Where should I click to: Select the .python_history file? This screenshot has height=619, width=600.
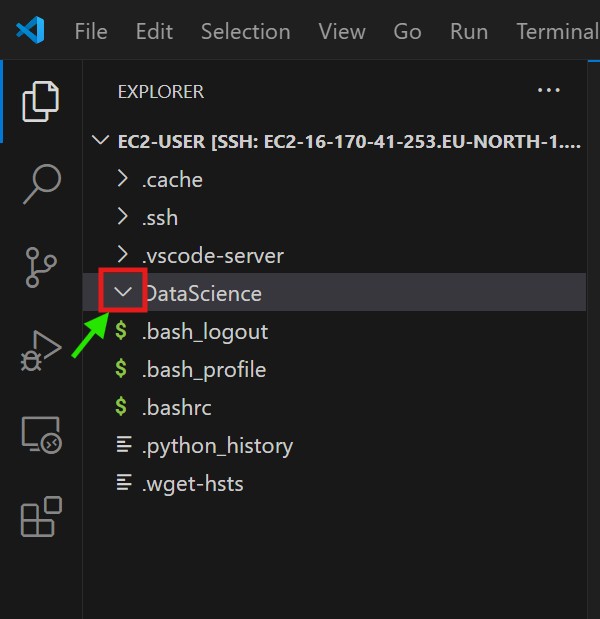click(216, 446)
